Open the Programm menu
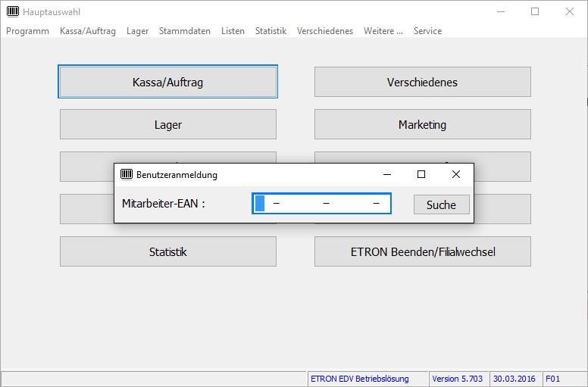Image resolution: width=588 pixels, height=387 pixels. [27, 31]
